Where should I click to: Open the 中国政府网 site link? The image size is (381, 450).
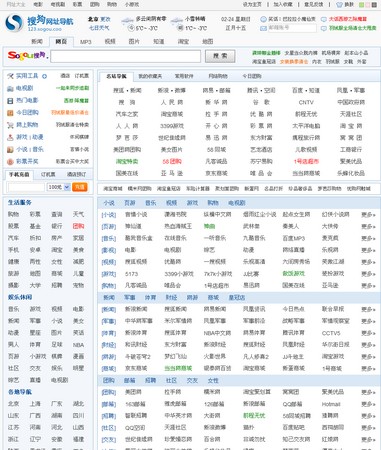tap(351, 102)
